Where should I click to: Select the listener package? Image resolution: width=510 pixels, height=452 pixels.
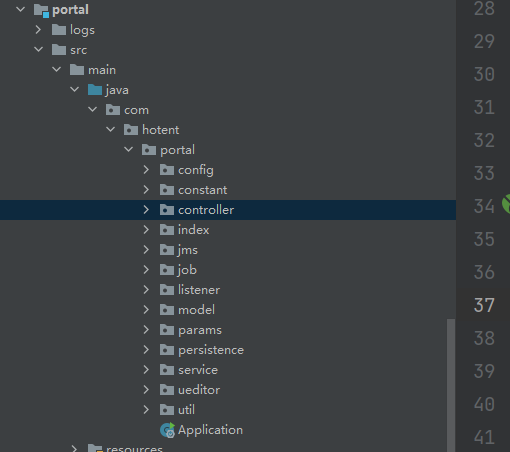[x=199, y=290]
